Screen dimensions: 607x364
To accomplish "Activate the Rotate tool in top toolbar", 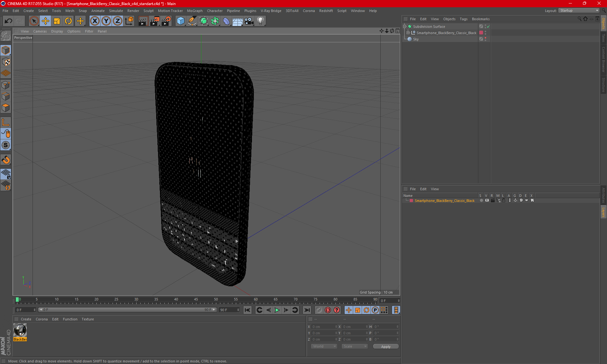I will click(x=68, y=21).
